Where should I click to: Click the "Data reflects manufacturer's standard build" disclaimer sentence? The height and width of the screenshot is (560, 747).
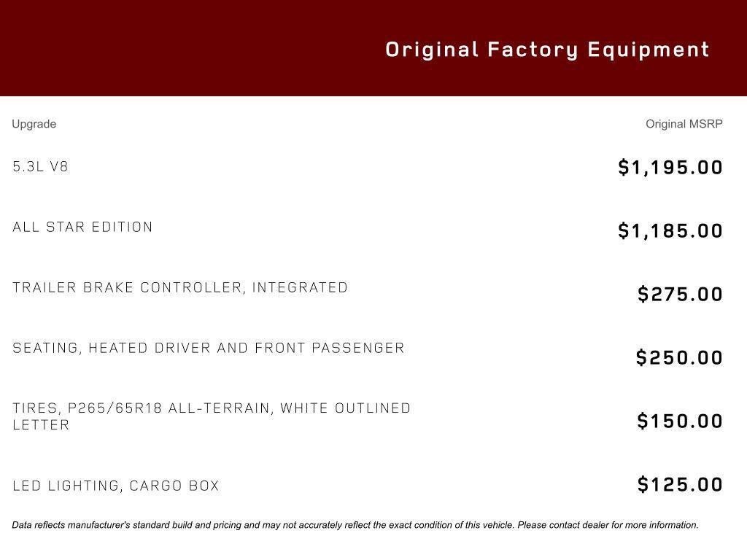pos(219,525)
